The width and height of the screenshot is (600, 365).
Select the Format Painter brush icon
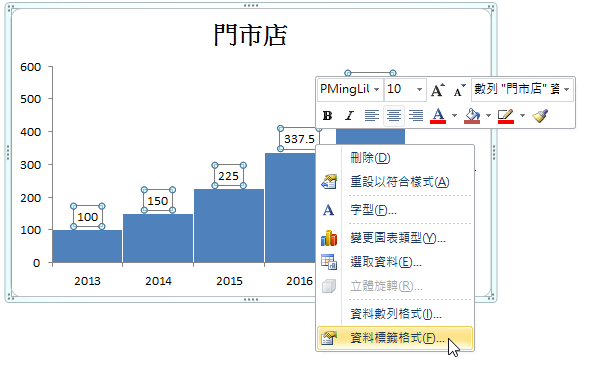[x=540, y=116]
